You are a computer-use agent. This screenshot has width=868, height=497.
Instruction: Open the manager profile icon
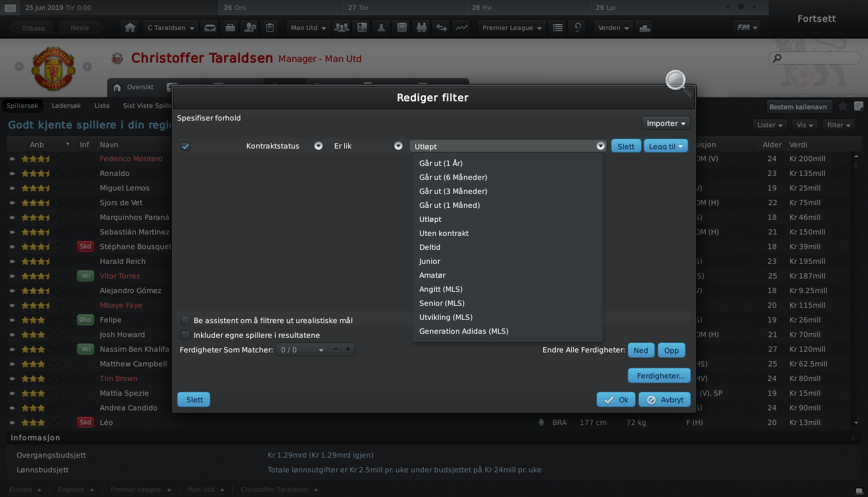[250, 28]
